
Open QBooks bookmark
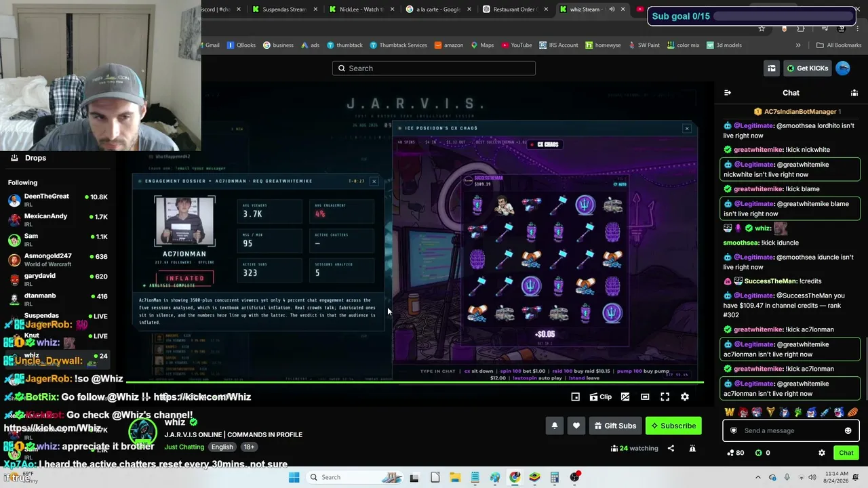point(241,45)
